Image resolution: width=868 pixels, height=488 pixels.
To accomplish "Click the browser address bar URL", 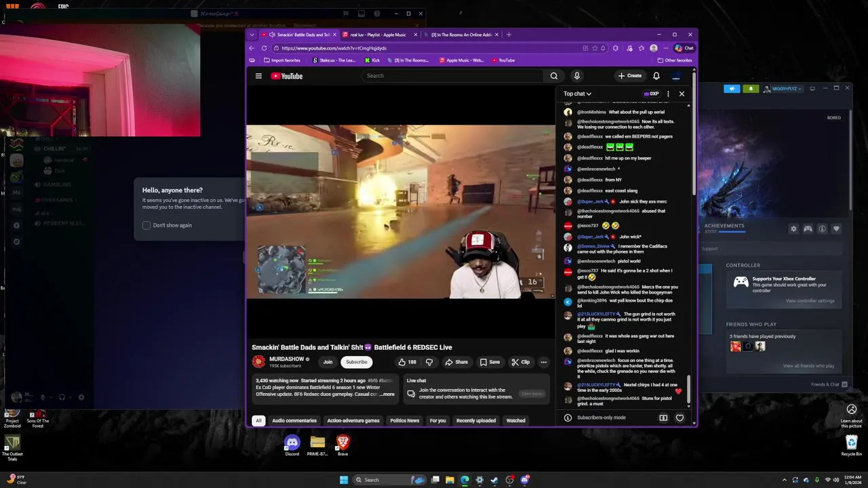I will pyautogui.click(x=334, y=48).
